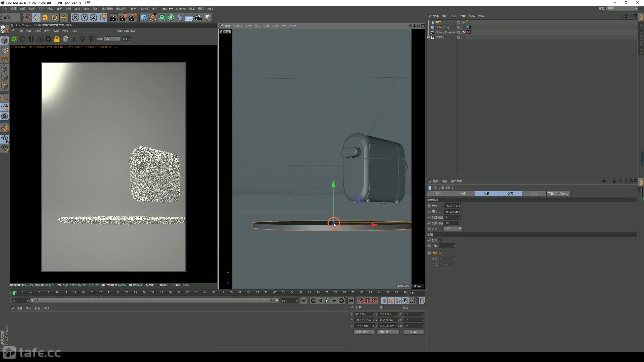Image resolution: width=644 pixels, height=362 pixels.
Task: Toggle the 封顶 caps checkbox
Action: [x=440, y=240]
